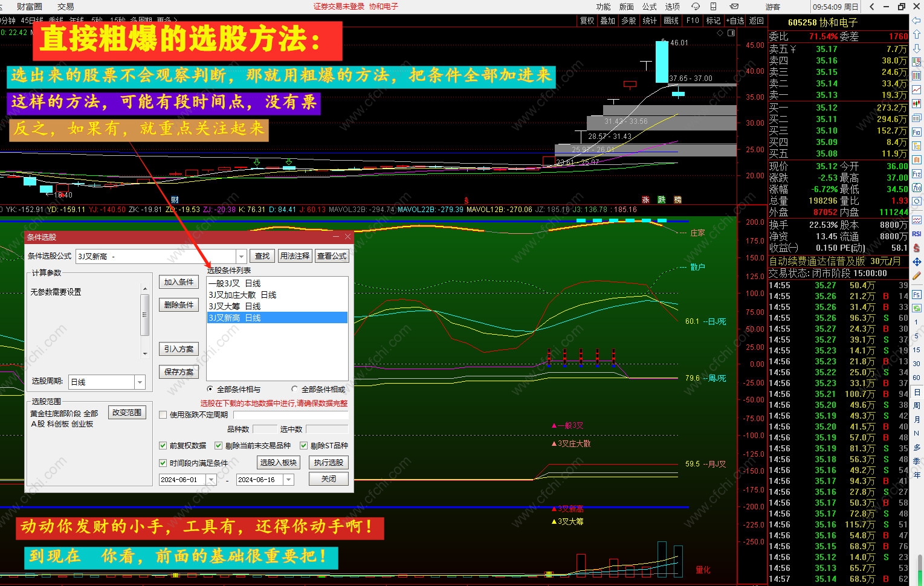
Task: Click the 画线 toolbar button
Action: tap(671, 21)
